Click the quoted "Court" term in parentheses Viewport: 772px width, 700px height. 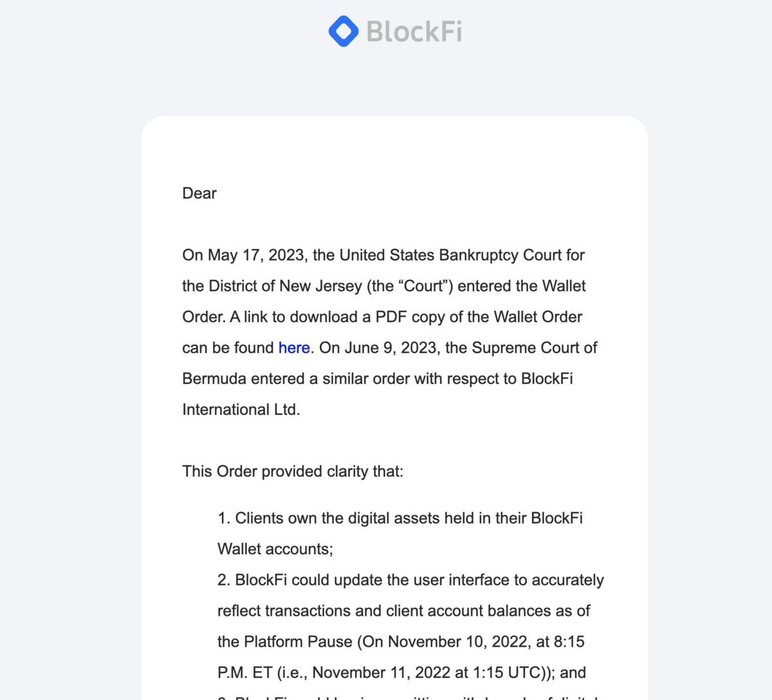pyautogui.click(x=423, y=286)
